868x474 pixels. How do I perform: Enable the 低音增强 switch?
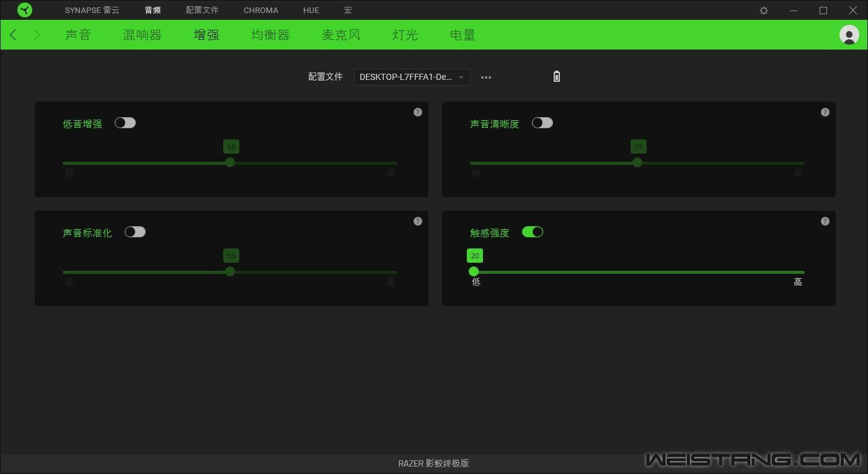[125, 123]
